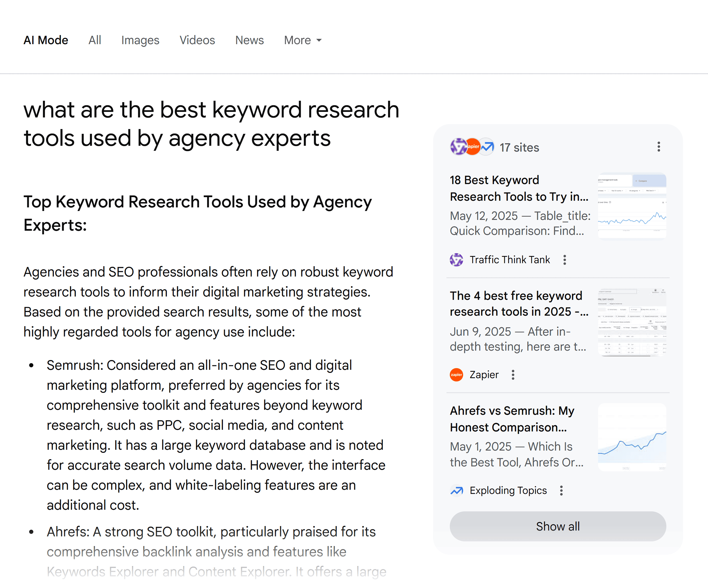Click the Zapier source name

click(x=484, y=374)
